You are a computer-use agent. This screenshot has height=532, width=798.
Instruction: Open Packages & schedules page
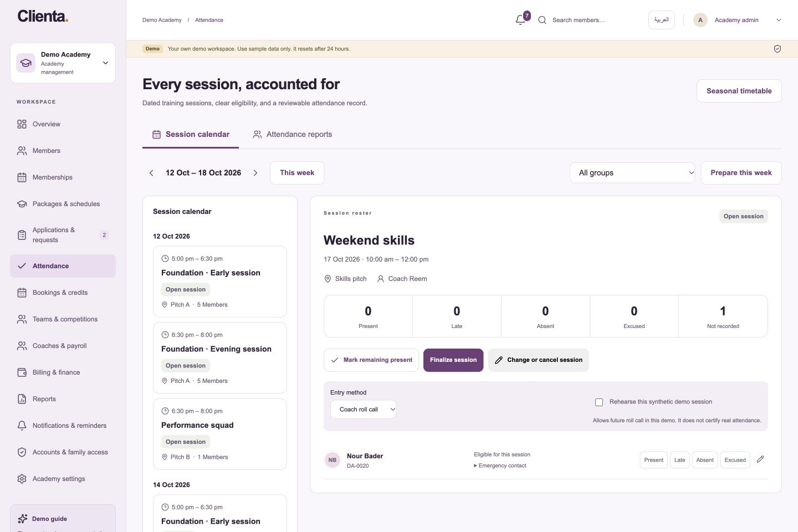[x=63, y=204]
